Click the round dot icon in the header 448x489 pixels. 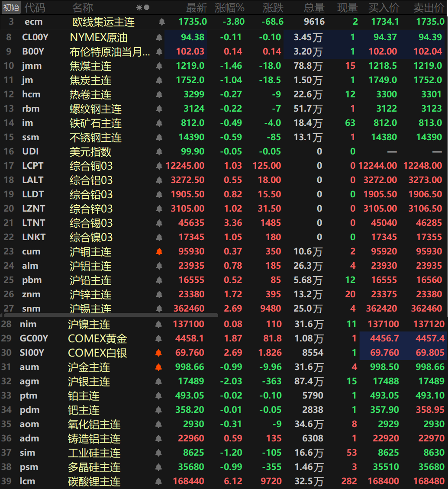(147, 7)
